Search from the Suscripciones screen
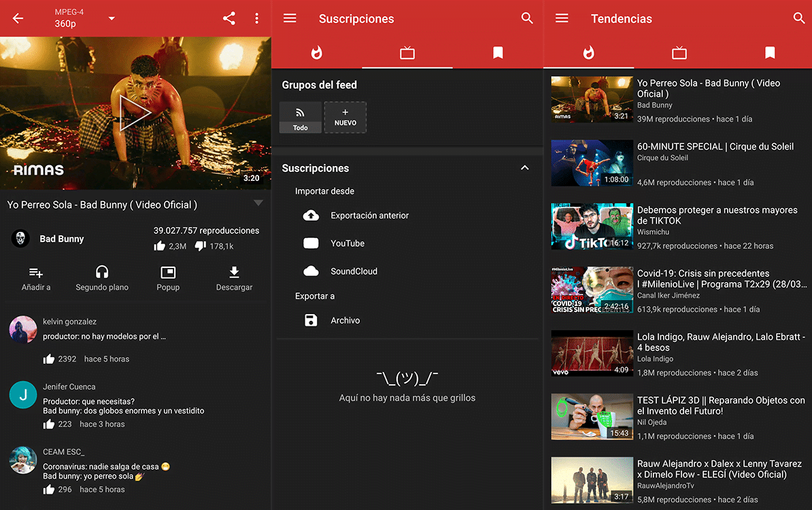The height and width of the screenshot is (510, 812). coord(526,18)
